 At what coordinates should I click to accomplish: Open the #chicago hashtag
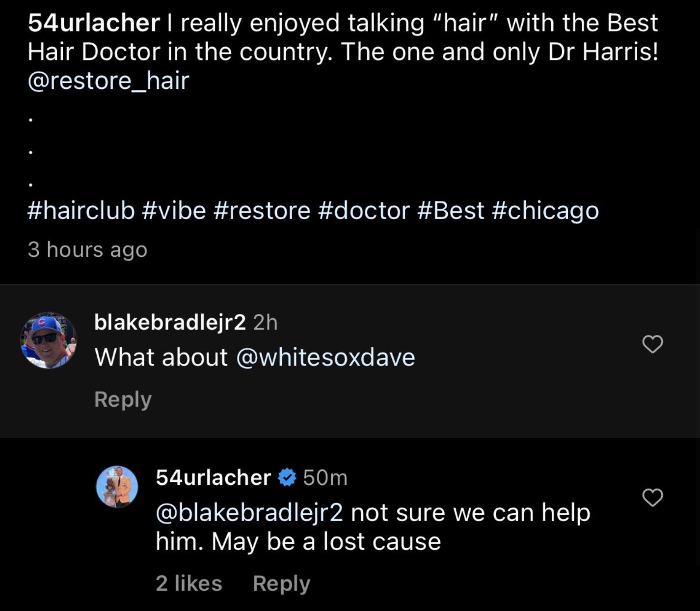tap(545, 211)
